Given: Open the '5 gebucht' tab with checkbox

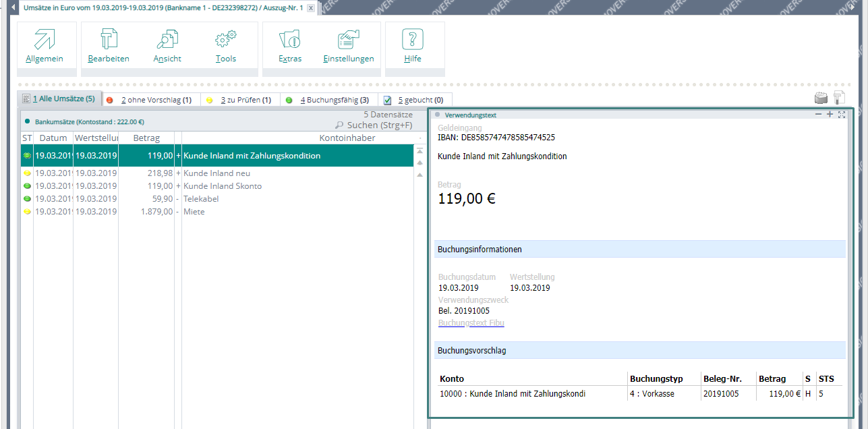Looking at the screenshot, I should point(415,100).
